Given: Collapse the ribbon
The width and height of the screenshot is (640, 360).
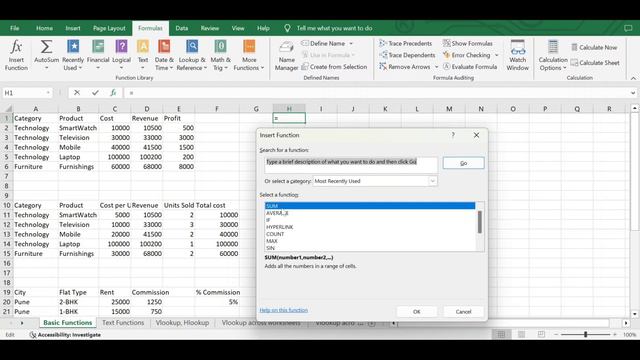Looking at the screenshot, I should point(633,78).
